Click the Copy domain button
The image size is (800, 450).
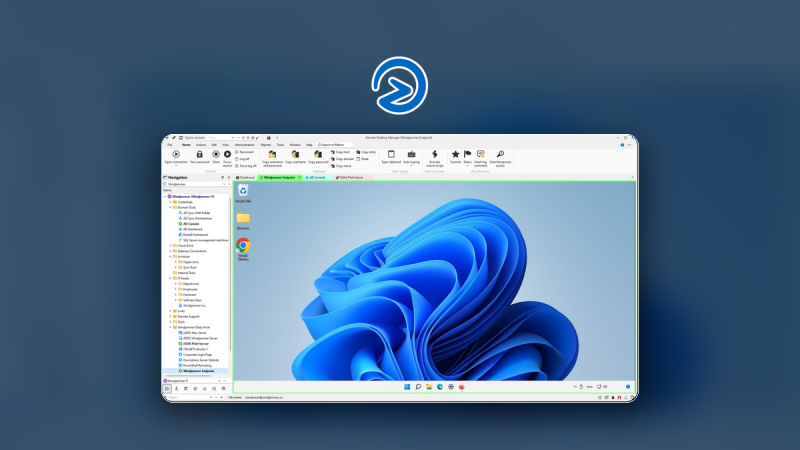[x=342, y=159]
